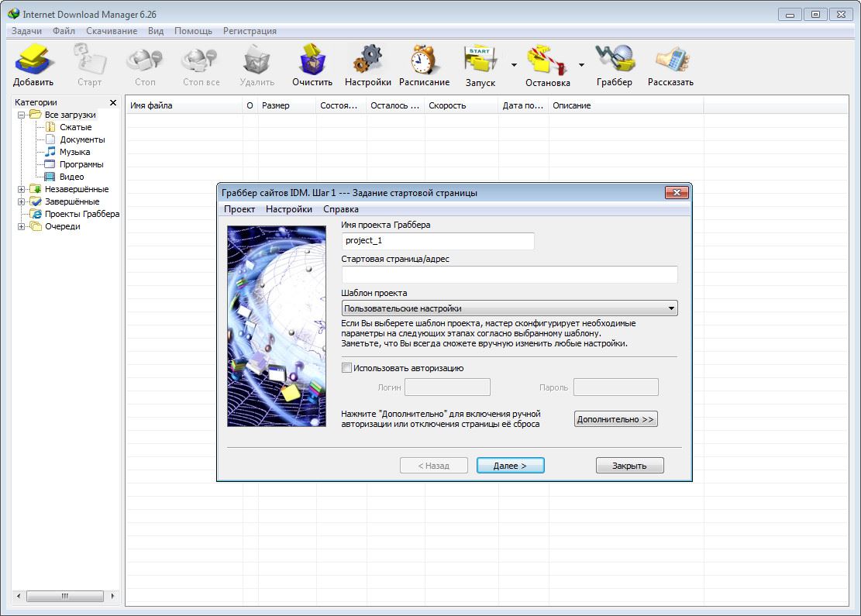The image size is (861, 616).
Task: Expand the Незавершённые tree node
Action: point(21,189)
